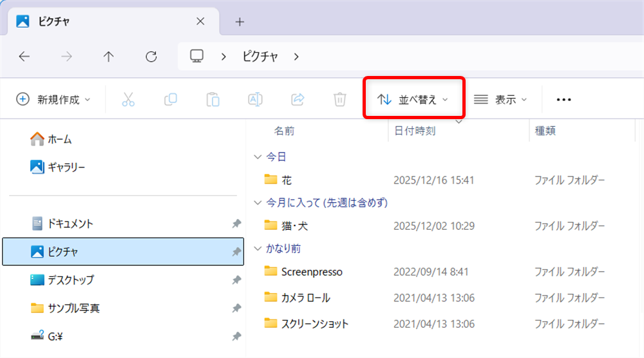Click the pin icon next to G:¥
This screenshot has height=358, width=644.
coord(236,337)
